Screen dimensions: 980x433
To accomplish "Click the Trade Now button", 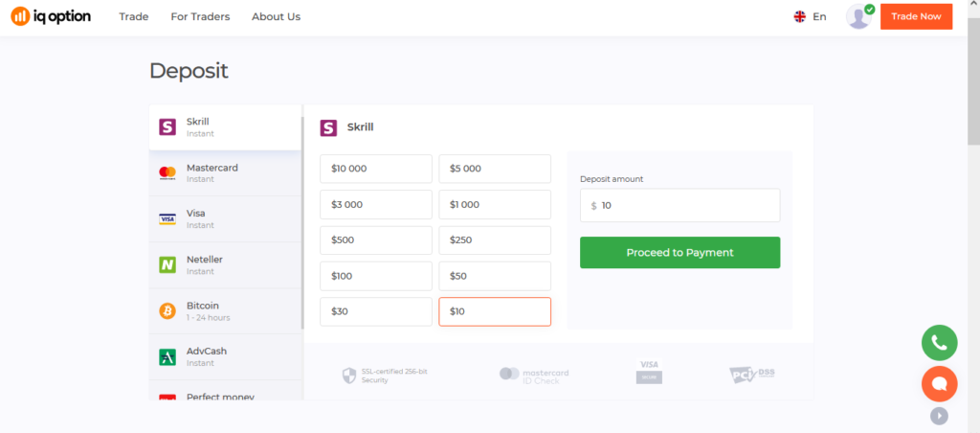I will [x=916, y=16].
